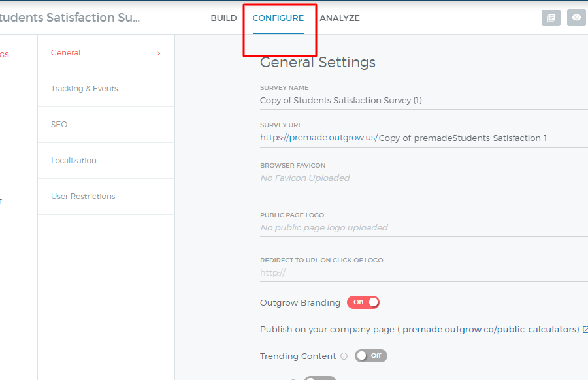Go to SEO settings section
The height and width of the screenshot is (380, 588).
(x=59, y=125)
